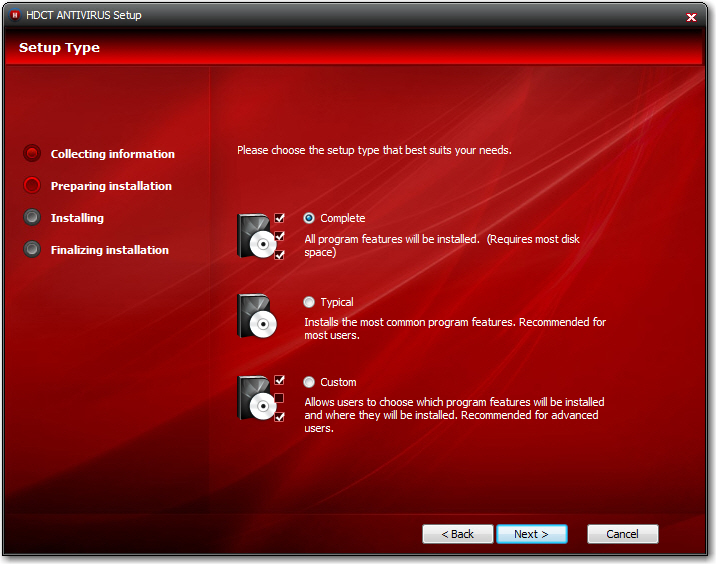Click the 'Installing' step text

77,218
